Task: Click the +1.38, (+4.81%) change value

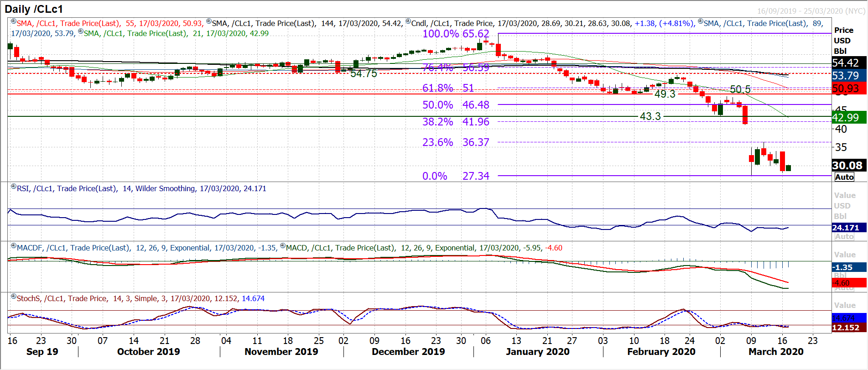Action: coord(664,23)
